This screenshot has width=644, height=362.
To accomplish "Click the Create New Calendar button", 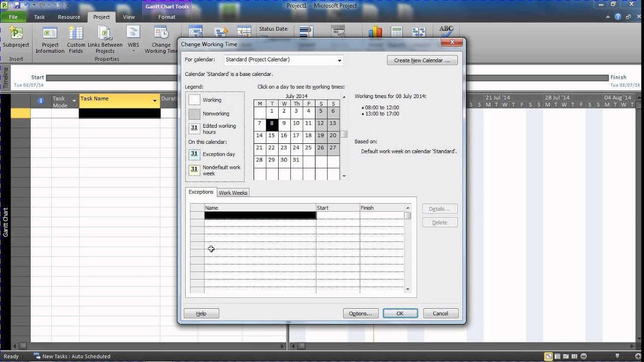I will click(422, 60).
